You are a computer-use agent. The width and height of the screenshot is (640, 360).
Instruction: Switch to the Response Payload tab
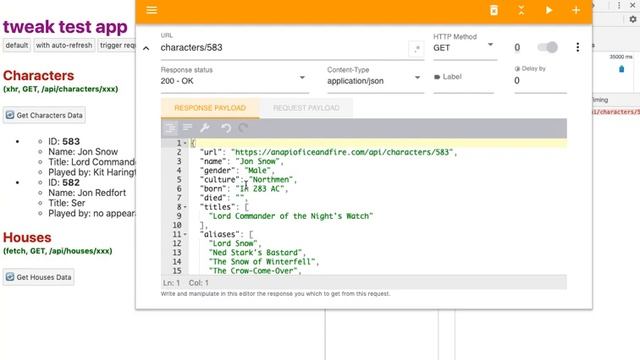point(210,108)
